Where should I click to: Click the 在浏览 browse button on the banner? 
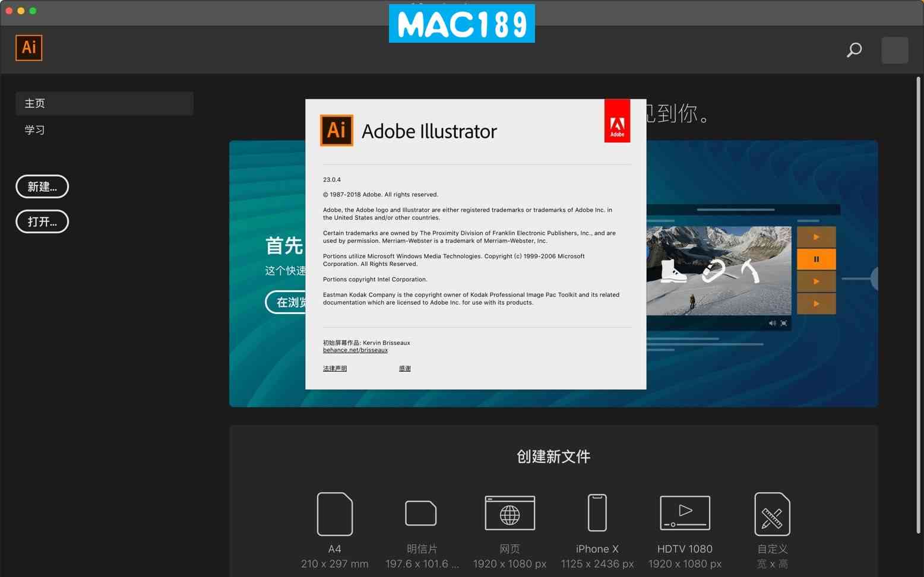tap(286, 302)
